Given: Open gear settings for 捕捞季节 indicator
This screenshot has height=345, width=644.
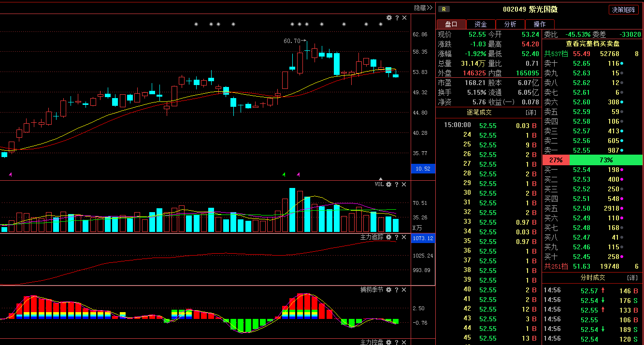Looking at the screenshot, I should (389, 290).
